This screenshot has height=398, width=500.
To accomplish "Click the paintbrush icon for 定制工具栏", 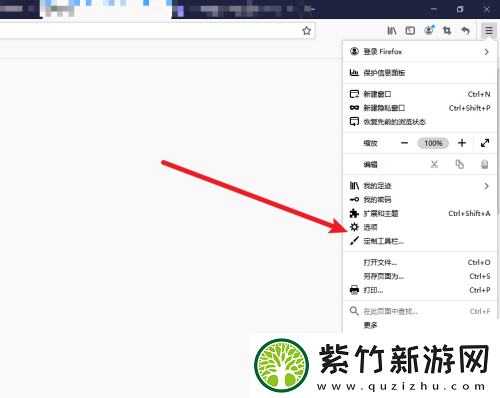I will [x=354, y=241].
